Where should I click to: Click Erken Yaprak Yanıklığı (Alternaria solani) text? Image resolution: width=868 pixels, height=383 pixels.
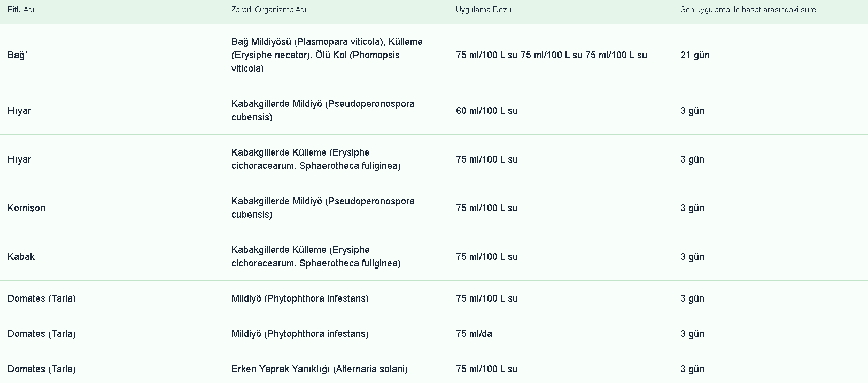point(319,369)
